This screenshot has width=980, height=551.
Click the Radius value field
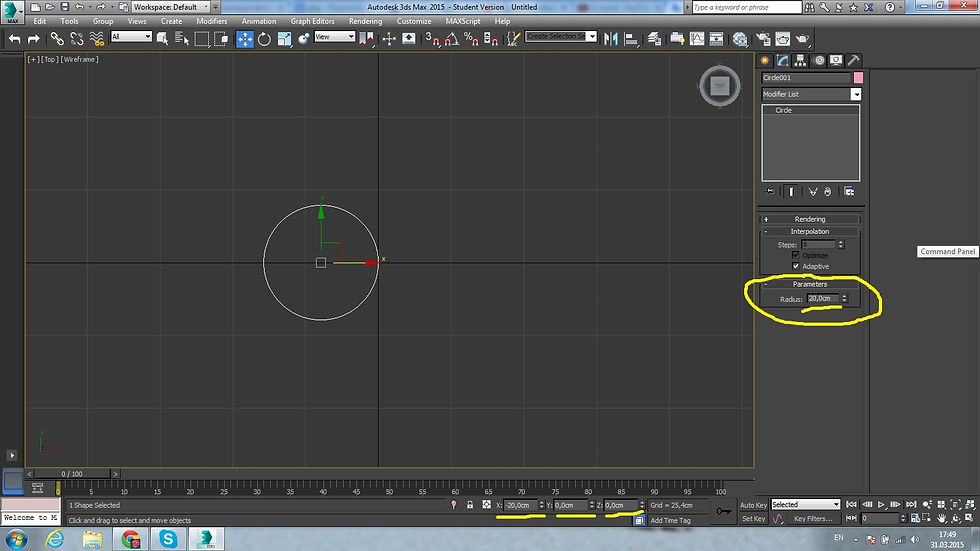(x=822, y=299)
